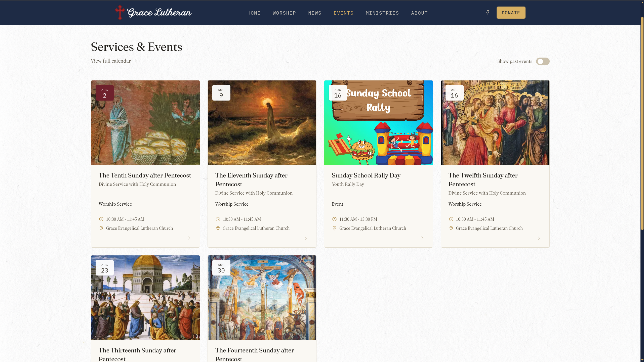Click clock icon on Sunday School Rally card
The width and height of the screenshot is (644, 362).
334,219
